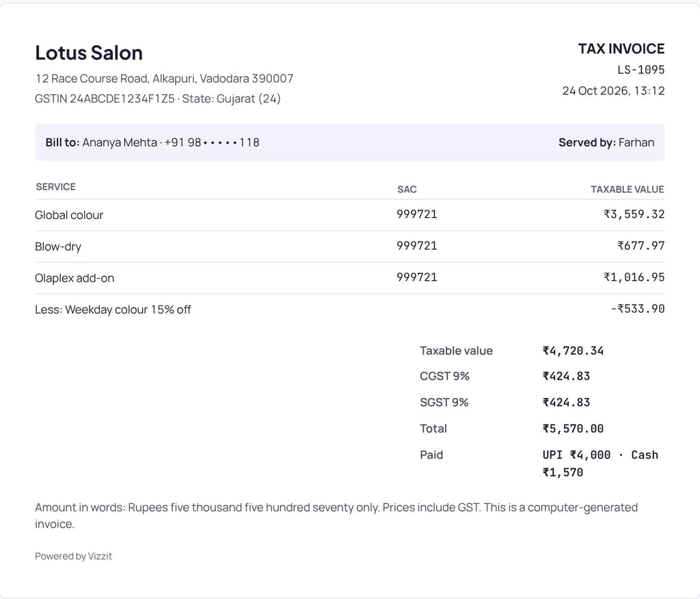700x599 pixels.
Task: Click the 'Powered by Vizzit' footer
Action: [x=74, y=556]
